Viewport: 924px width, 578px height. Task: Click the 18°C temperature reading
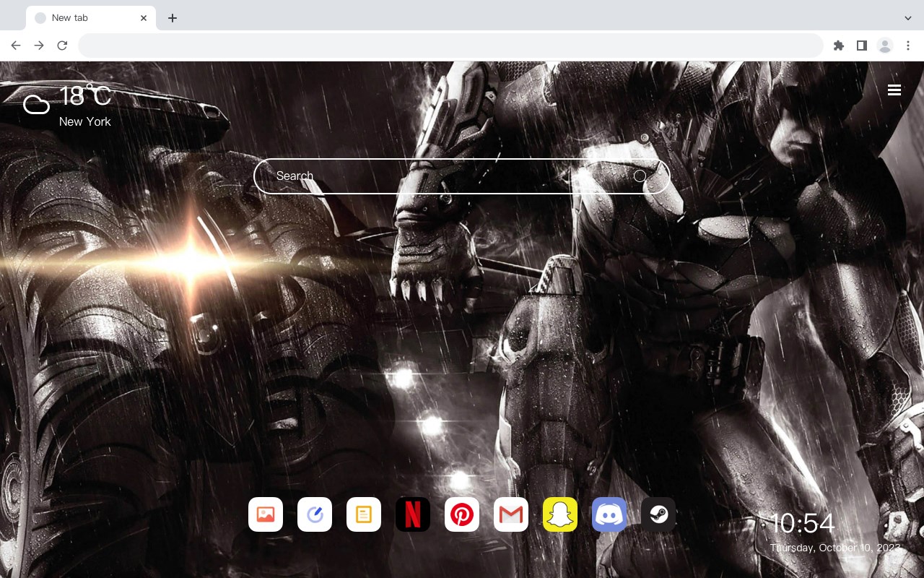tap(85, 95)
